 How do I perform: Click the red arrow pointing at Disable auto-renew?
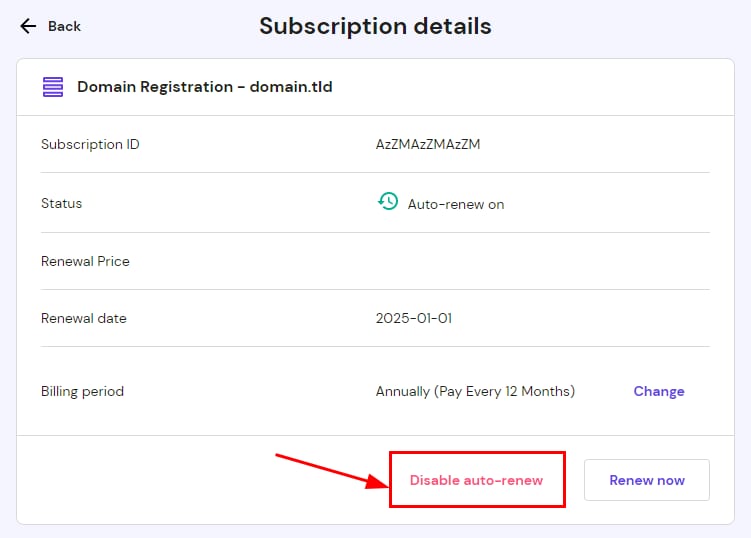[x=332, y=468]
